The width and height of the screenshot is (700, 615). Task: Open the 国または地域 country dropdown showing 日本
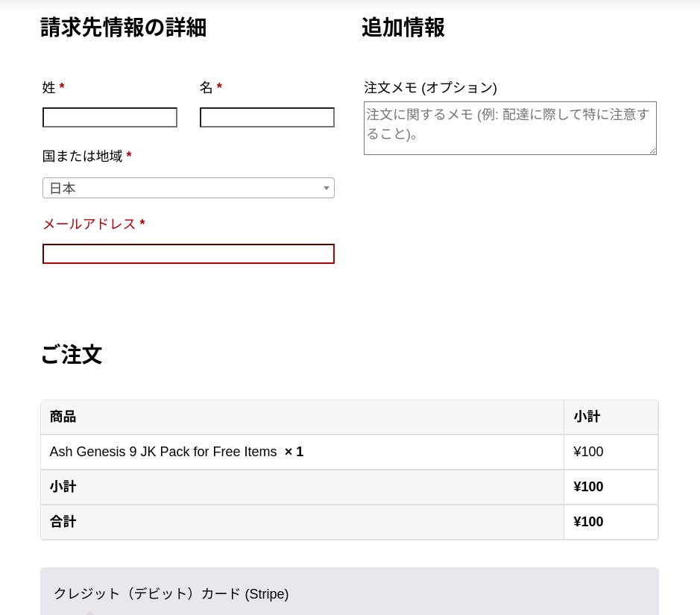[x=189, y=188]
